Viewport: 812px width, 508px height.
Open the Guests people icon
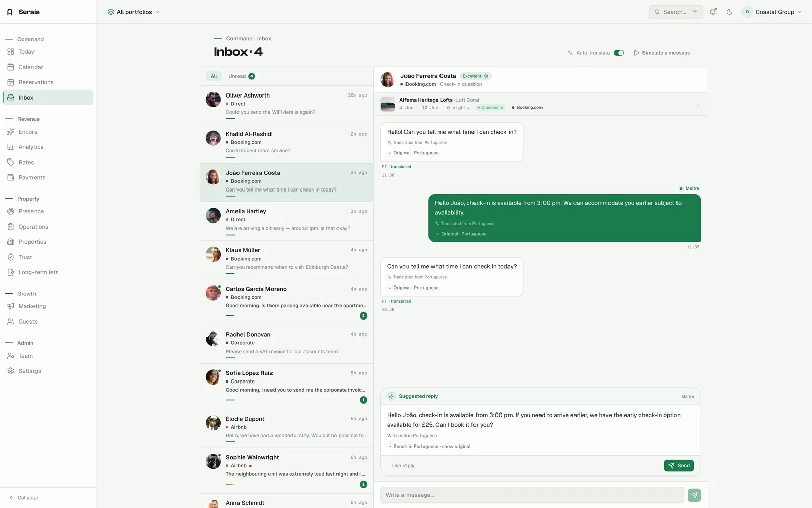pos(11,322)
